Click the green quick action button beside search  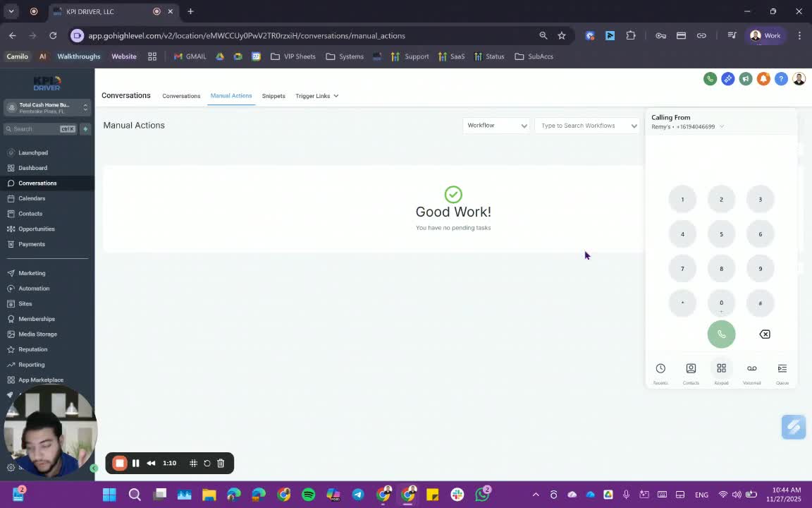[x=85, y=129]
